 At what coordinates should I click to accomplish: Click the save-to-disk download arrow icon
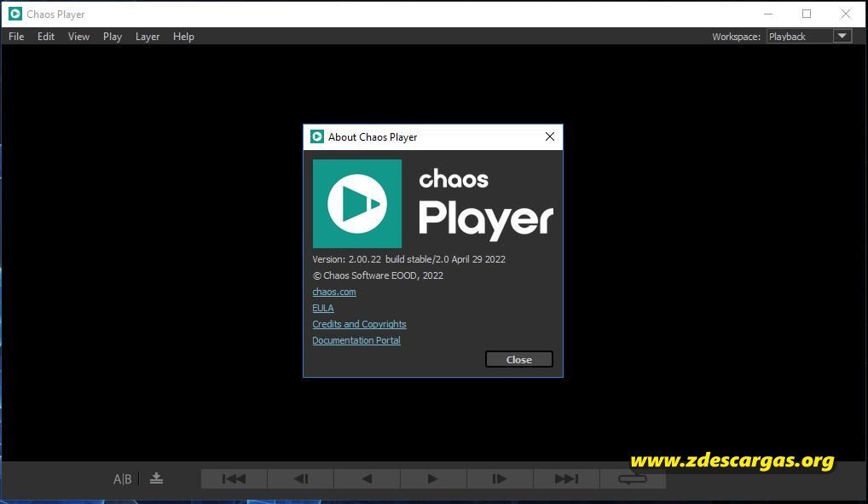(156, 478)
